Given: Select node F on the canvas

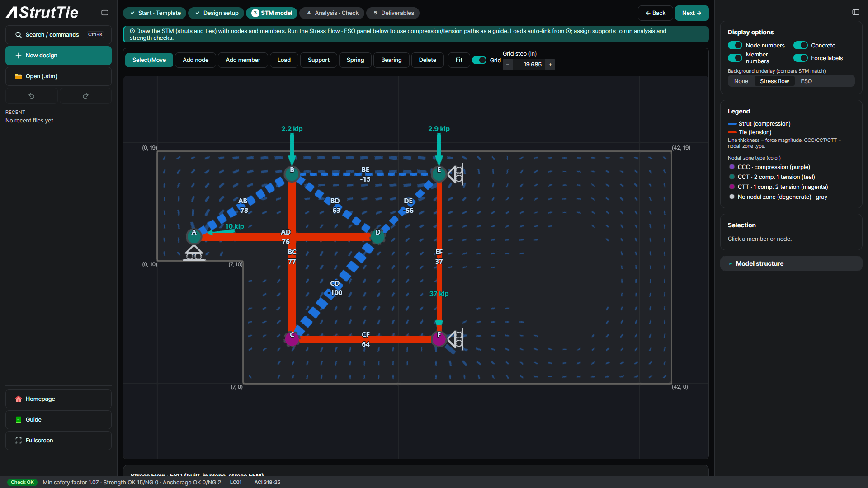Looking at the screenshot, I should (439, 338).
